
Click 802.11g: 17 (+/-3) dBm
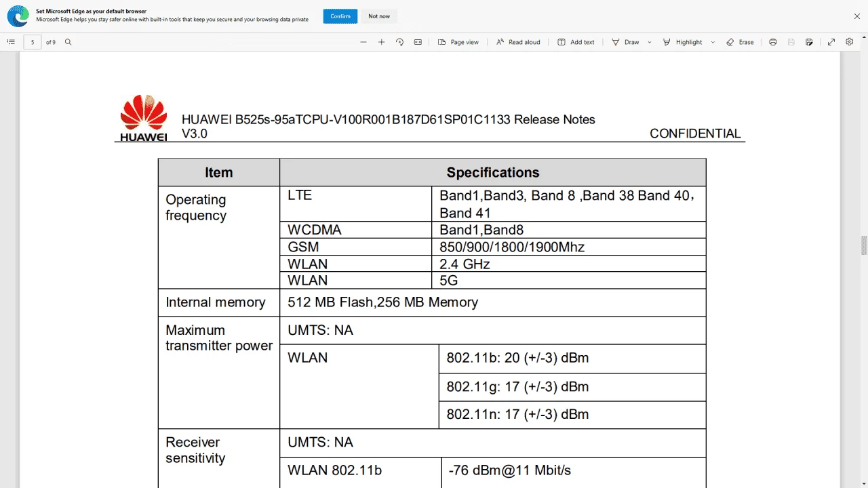coord(517,387)
